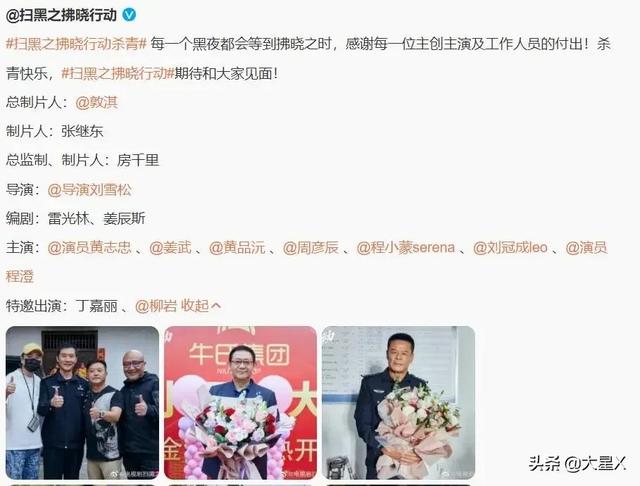This screenshot has width=640, height=486.
Task: Open the @扫黑之拂晓行动 account name
Action: 61,15
